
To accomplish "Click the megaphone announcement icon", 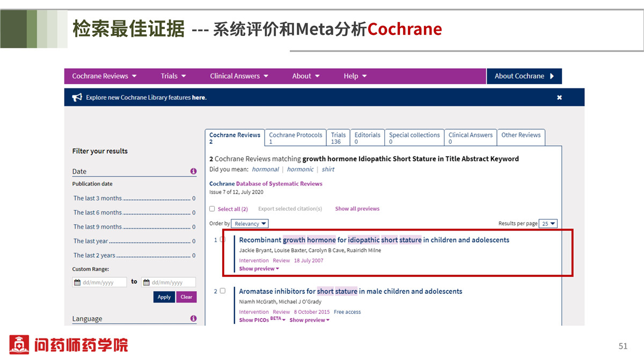I will pyautogui.click(x=77, y=97).
